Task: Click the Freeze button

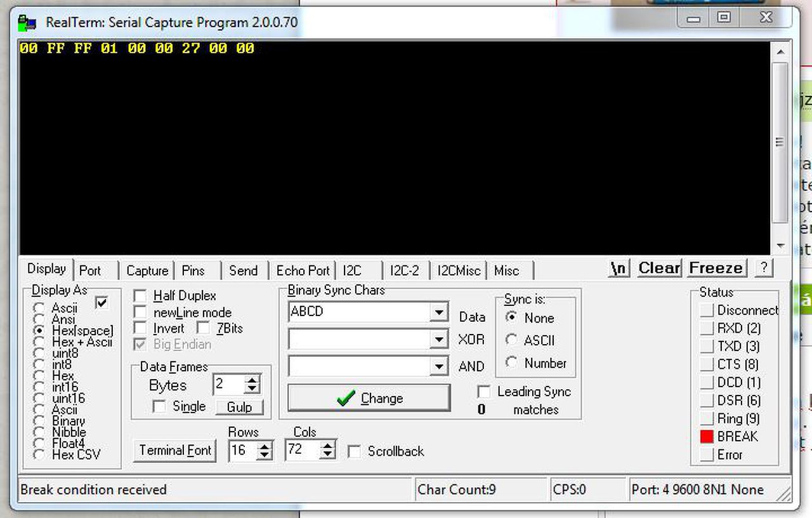Action: [x=716, y=268]
